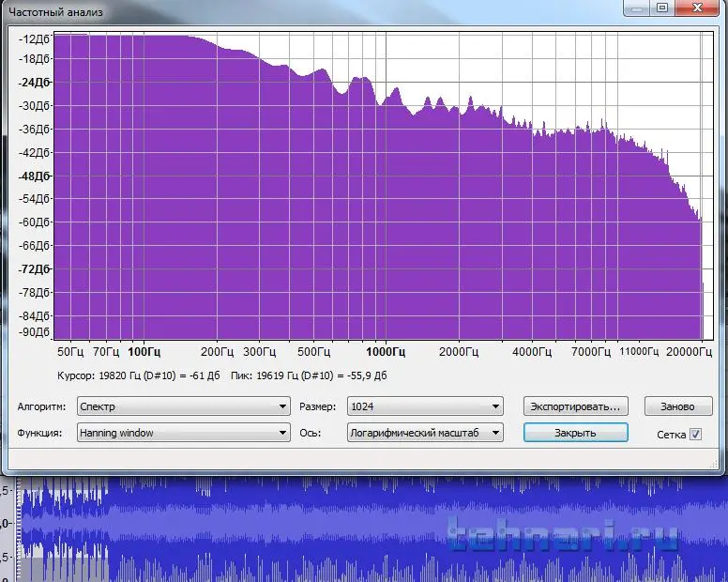Expand the Функция Hanning window dropdown
This screenshot has width=728, height=582.
pyautogui.click(x=183, y=433)
